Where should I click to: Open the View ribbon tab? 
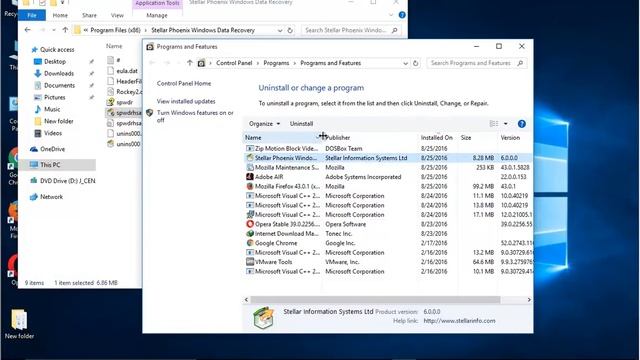pyautogui.click(x=117, y=15)
